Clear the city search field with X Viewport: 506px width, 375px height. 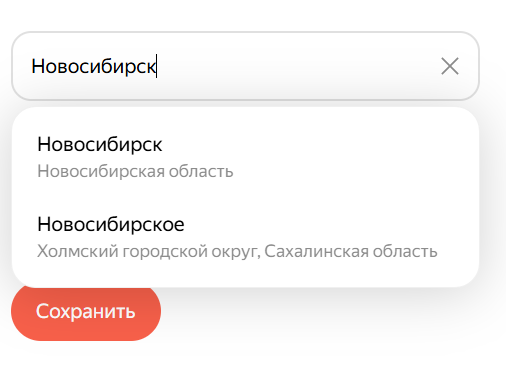[x=450, y=66]
